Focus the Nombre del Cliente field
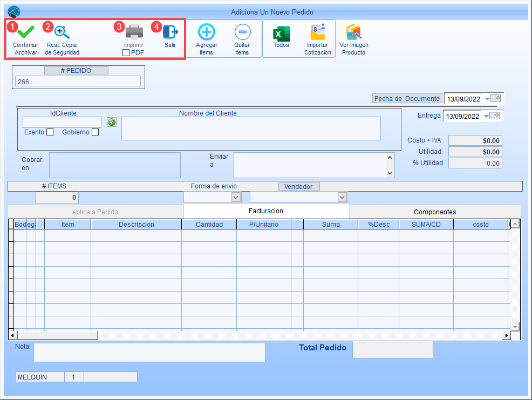532x400 pixels. [x=251, y=128]
